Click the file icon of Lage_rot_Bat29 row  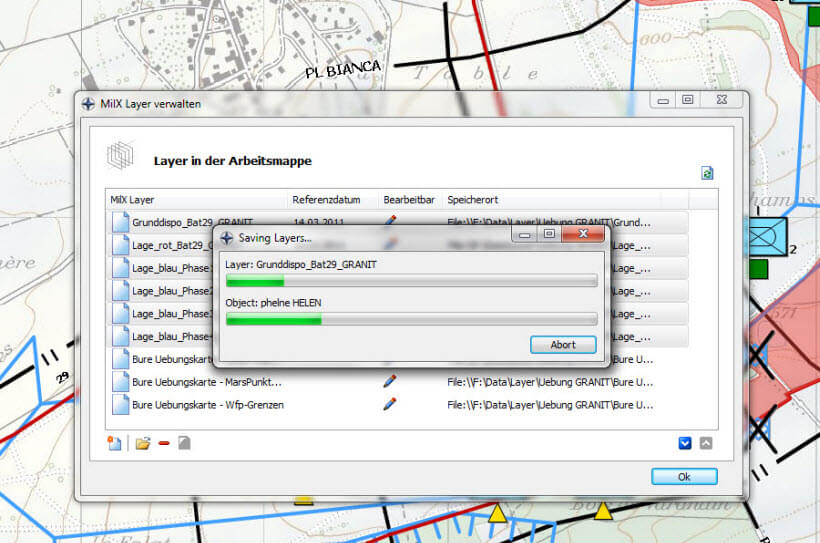tap(120, 245)
